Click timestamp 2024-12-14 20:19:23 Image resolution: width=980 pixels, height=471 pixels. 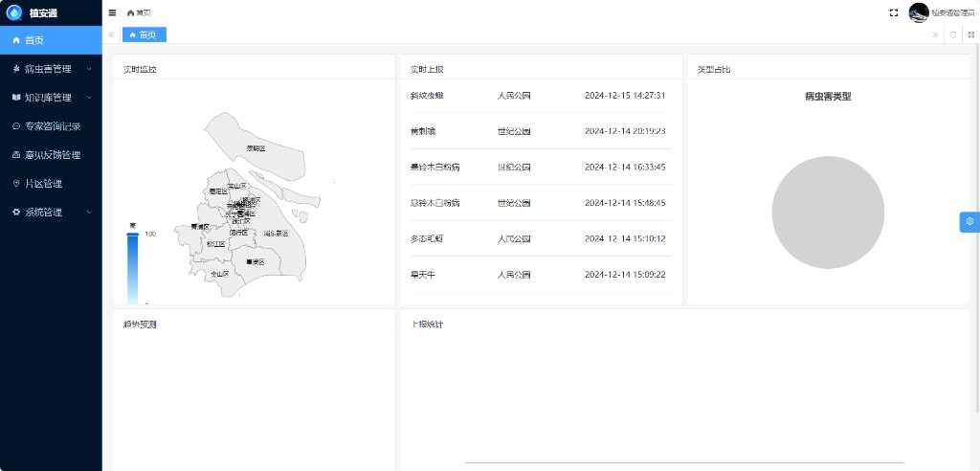tap(625, 131)
